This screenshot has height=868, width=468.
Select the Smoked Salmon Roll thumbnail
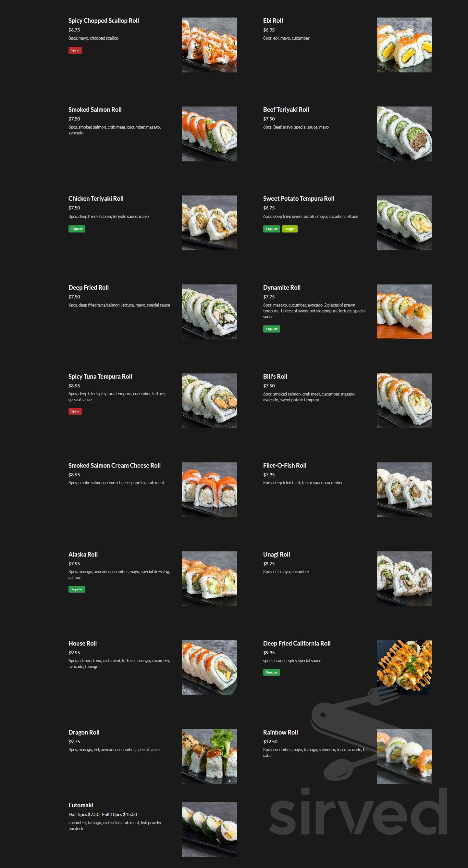(209, 134)
